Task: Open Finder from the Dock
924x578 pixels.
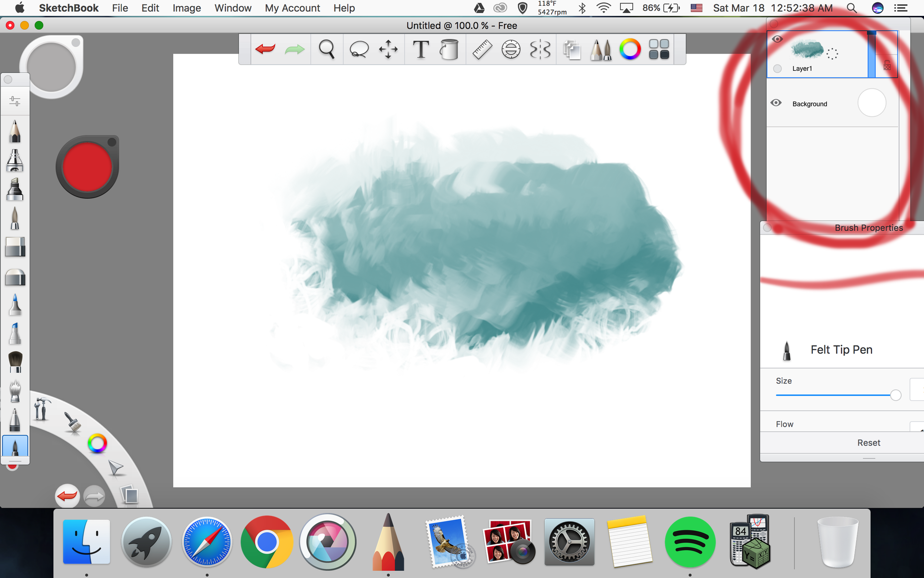Action: pos(87,541)
